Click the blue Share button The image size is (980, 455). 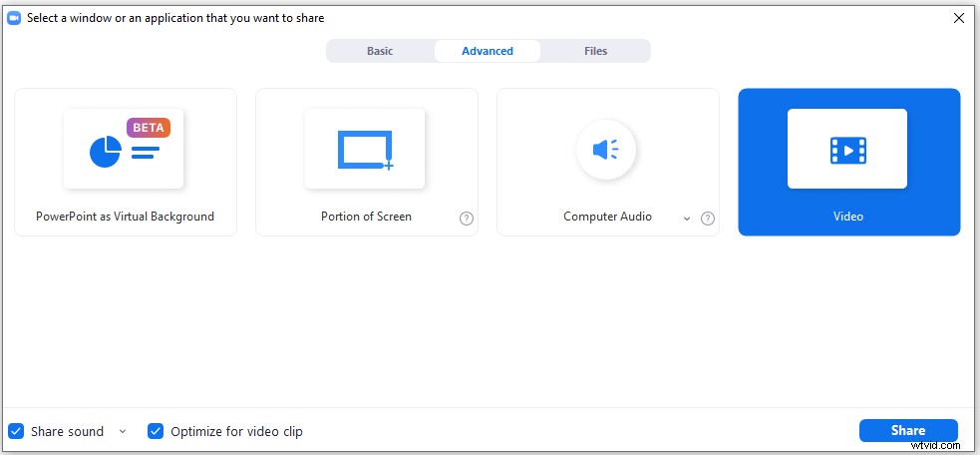[x=908, y=431]
